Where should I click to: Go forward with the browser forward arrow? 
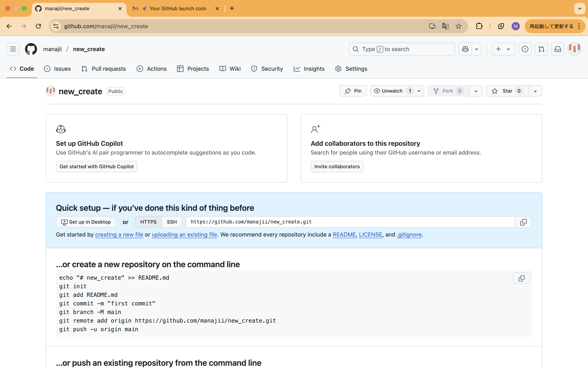point(23,26)
